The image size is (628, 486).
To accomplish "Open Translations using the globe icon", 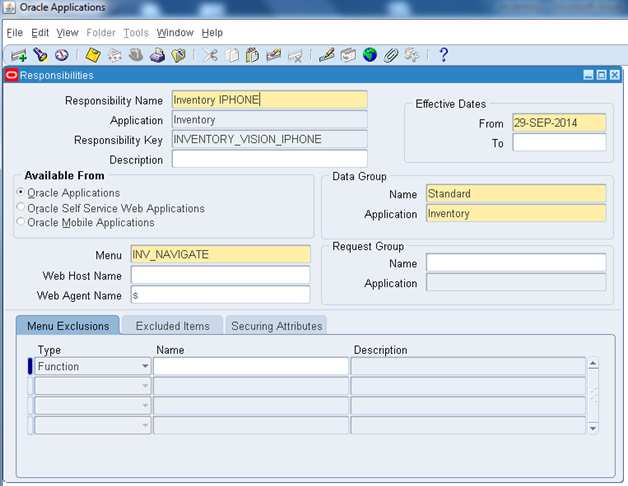I will tap(369, 55).
